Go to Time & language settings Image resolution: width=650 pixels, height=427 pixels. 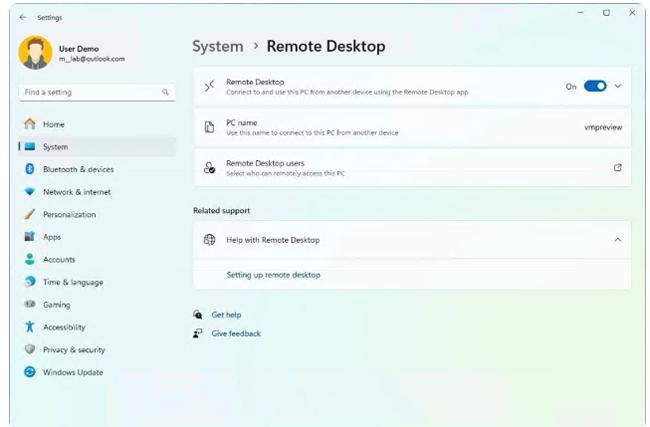(x=72, y=282)
